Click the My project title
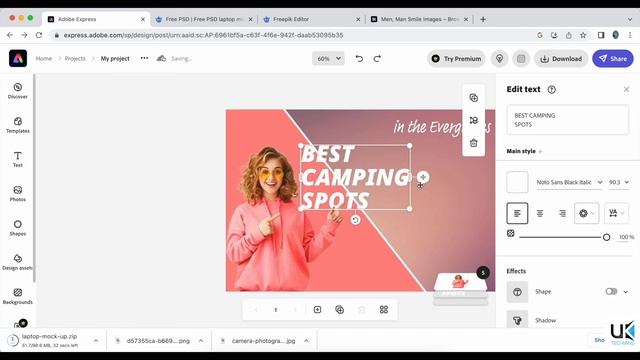640x360 pixels. pyautogui.click(x=115, y=58)
